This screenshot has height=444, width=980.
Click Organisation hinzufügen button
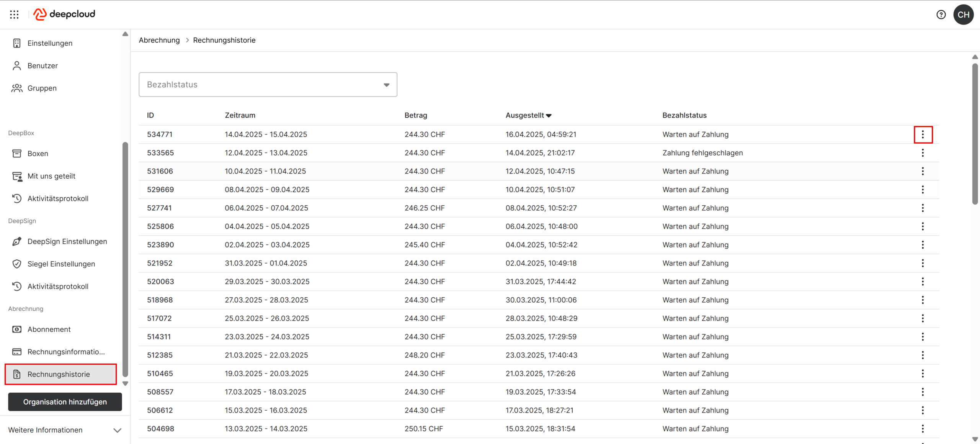(65, 402)
